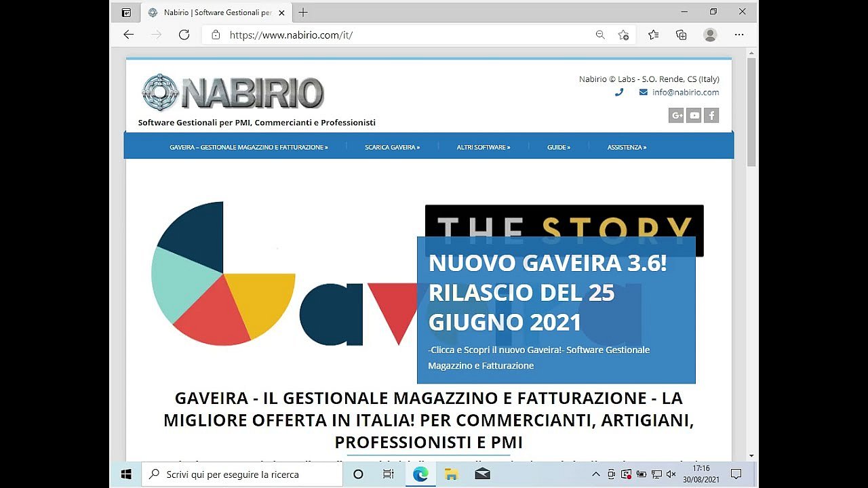Click the info@nabirio.com email link
This screenshot has width=868, height=488.
point(685,92)
